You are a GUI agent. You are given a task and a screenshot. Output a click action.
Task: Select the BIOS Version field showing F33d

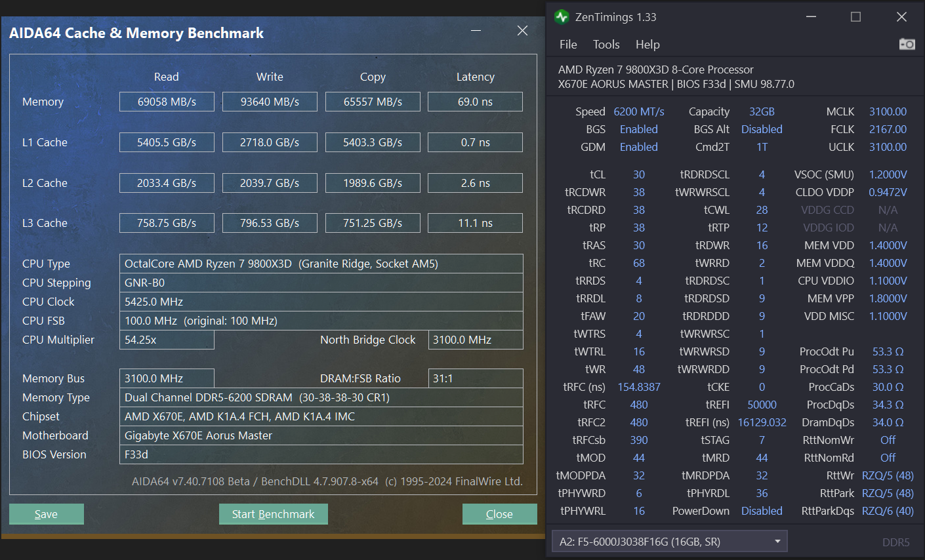click(x=321, y=454)
